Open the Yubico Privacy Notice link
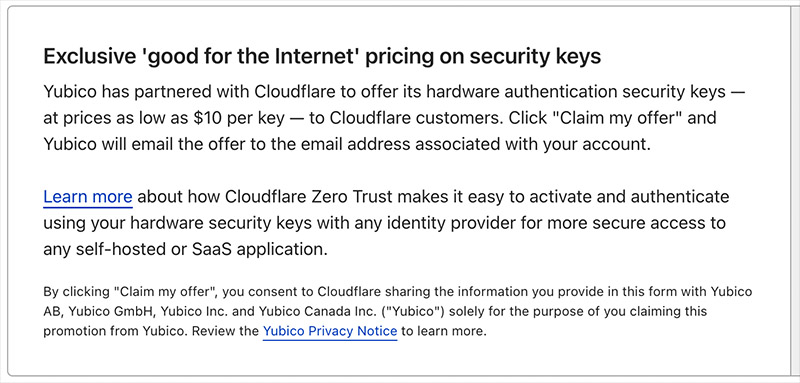Image resolution: width=800 pixels, height=383 pixels. (330, 331)
